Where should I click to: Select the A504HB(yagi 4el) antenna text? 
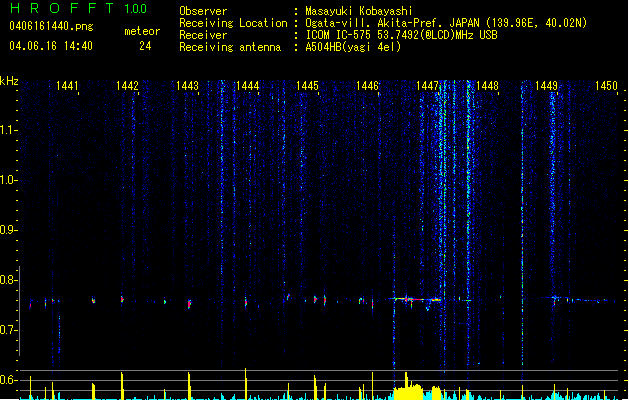pyautogui.click(x=353, y=47)
